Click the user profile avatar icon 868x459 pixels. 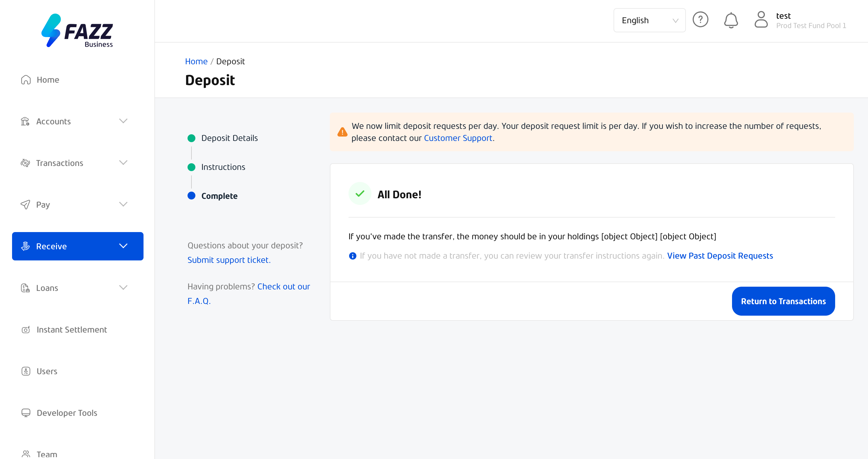[761, 20]
